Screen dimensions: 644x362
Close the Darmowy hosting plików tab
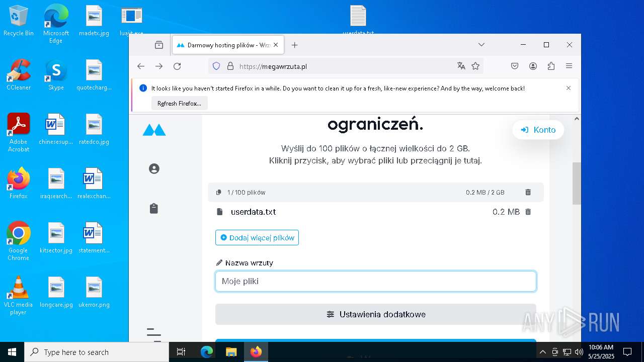click(x=276, y=45)
